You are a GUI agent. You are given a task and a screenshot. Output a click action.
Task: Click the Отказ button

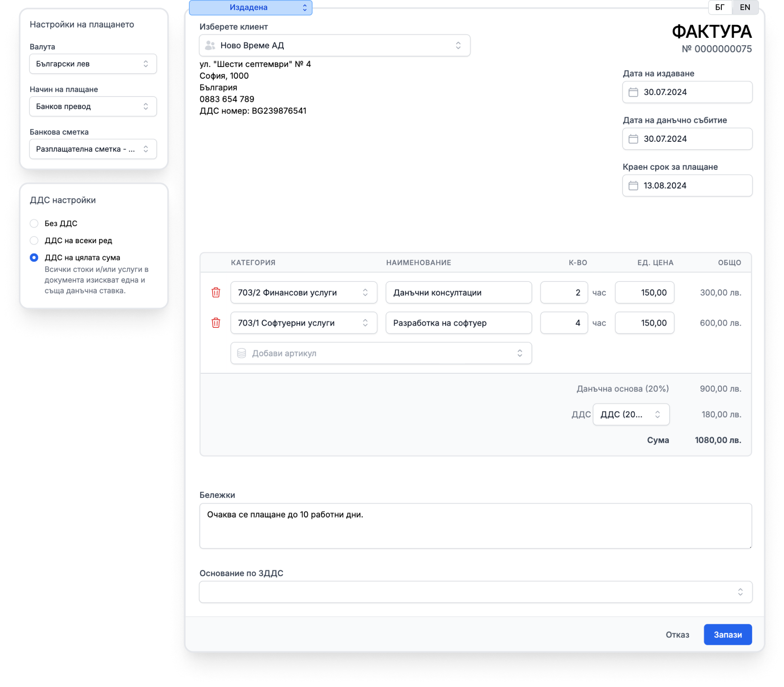tap(678, 635)
